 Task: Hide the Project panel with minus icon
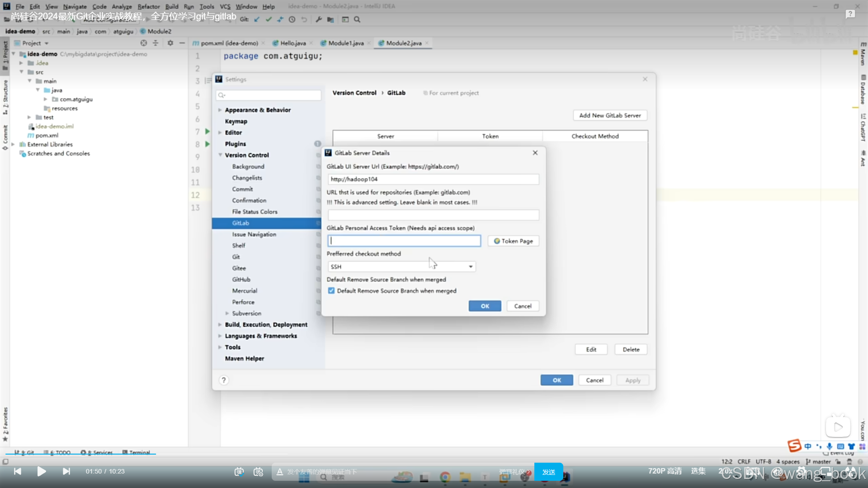coord(182,43)
